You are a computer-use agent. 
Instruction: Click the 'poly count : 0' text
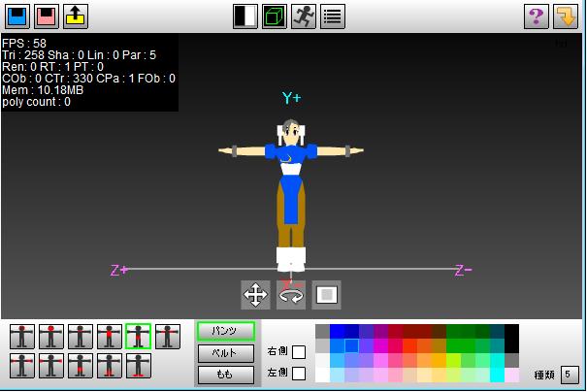click(36, 102)
